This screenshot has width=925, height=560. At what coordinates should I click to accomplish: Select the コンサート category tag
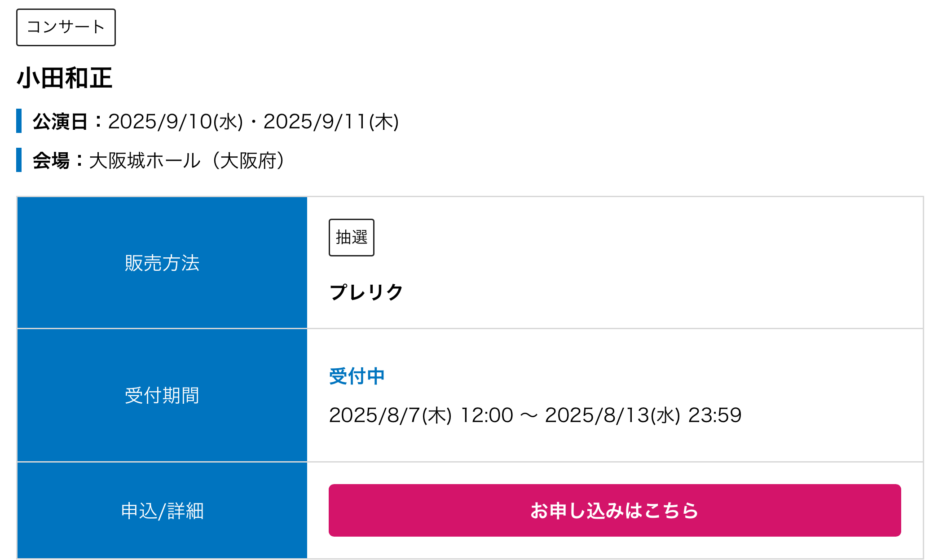coord(66,27)
